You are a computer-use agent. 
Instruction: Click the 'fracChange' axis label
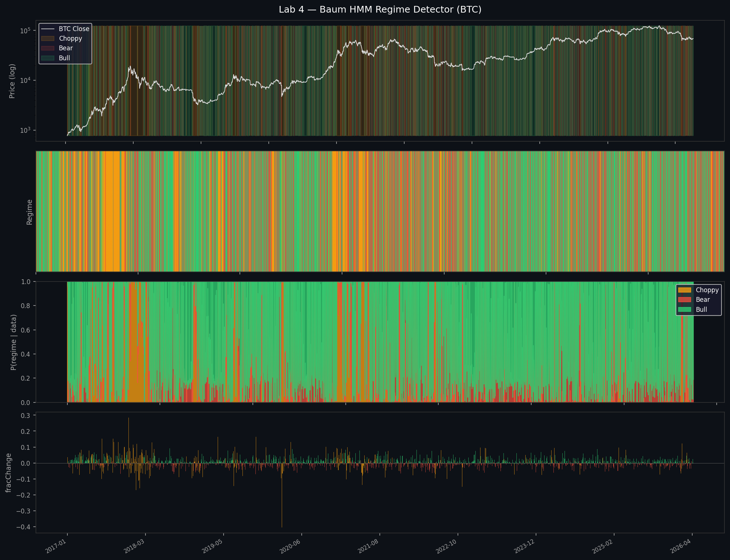(x=9, y=473)
